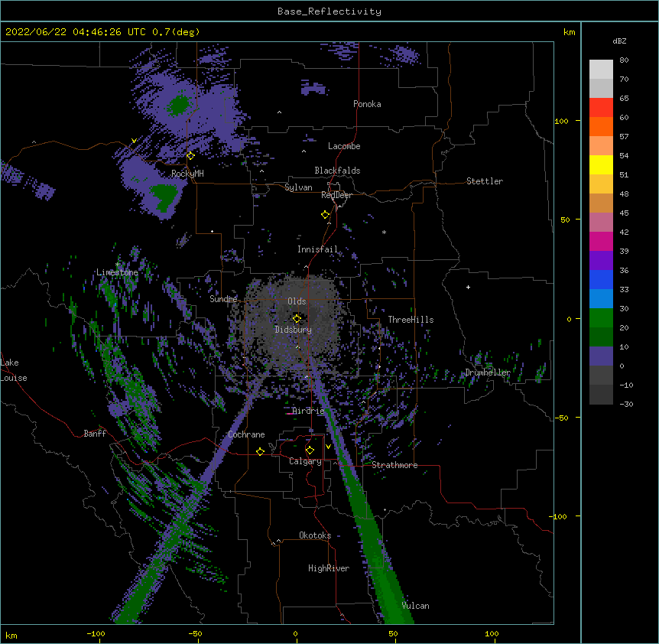Click the Ponoka city label
Image resolution: width=659 pixels, height=644 pixels.
pyautogui.click(x=367, y=104)
